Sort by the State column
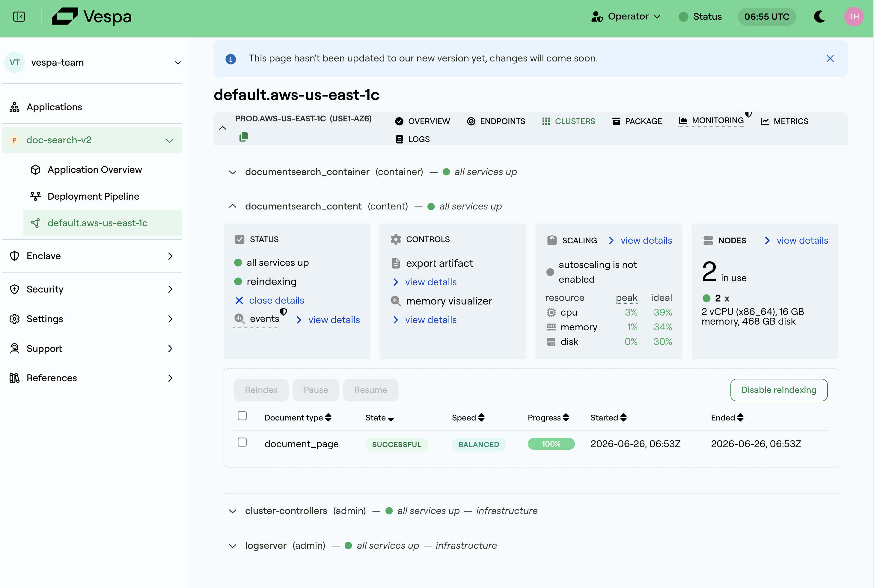 (379, 418)
